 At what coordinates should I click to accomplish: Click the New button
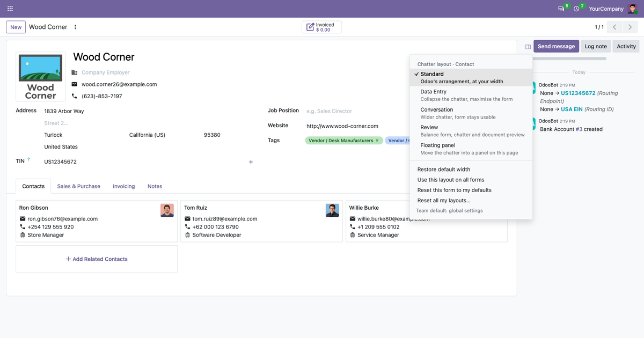[x=16, y=27]
